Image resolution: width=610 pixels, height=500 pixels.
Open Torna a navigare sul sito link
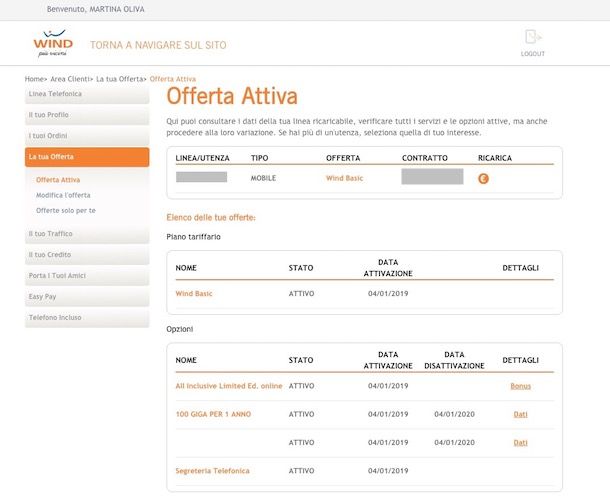tap(158, 45)
